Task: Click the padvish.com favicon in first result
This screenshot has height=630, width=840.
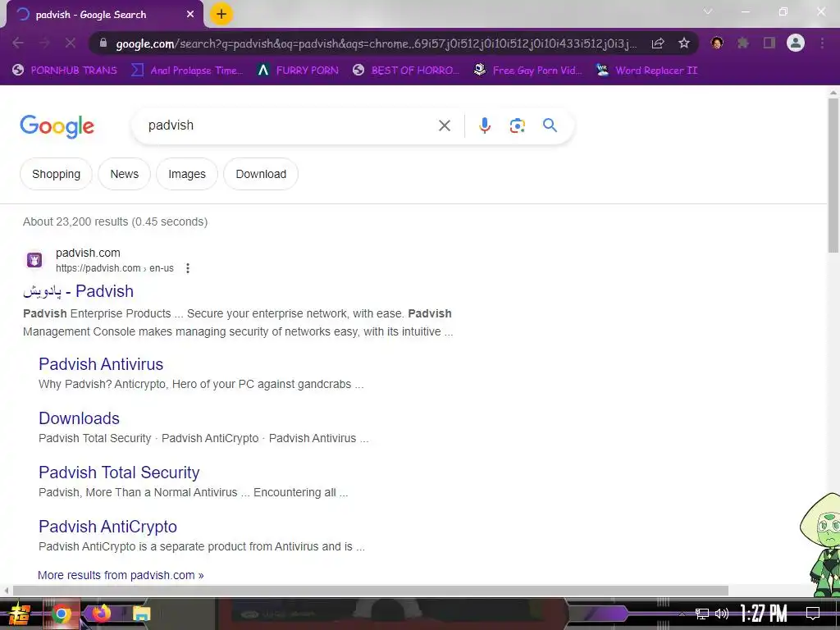Action: (34, 260)
